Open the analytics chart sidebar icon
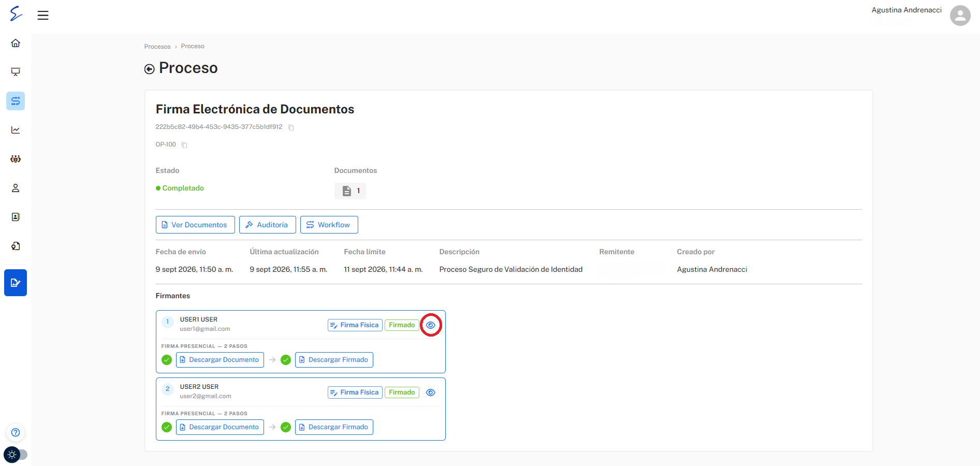Image resolution: width=980 pixels, height=466 pixels. 16,130
